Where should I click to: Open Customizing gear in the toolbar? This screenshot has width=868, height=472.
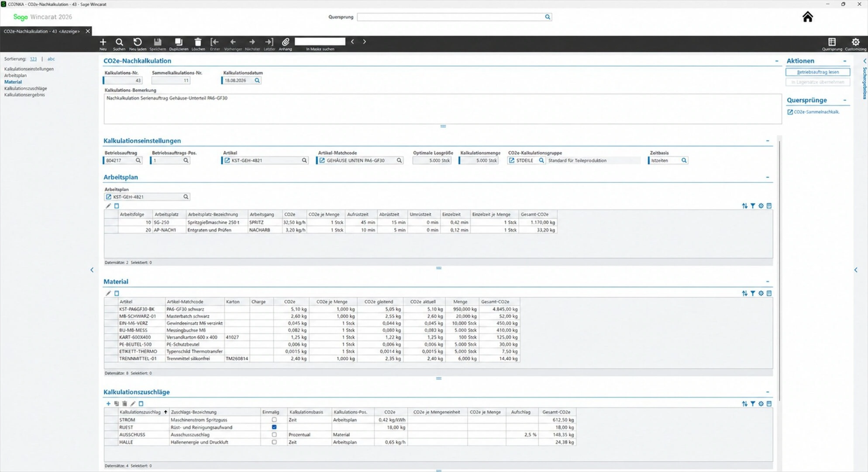[856, 42]
